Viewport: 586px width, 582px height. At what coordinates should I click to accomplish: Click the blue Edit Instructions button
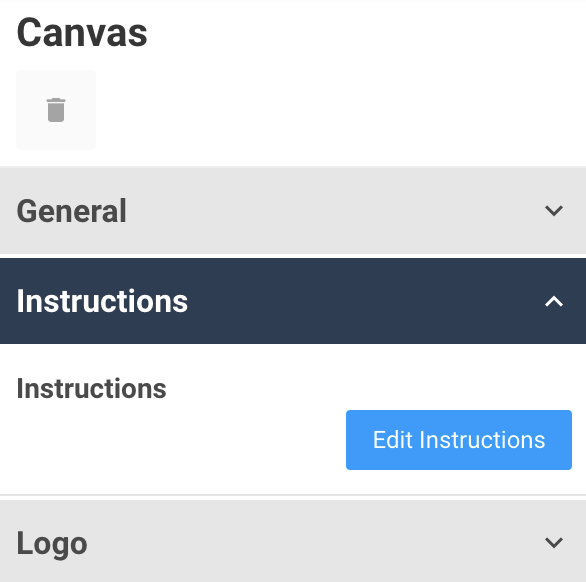(459, 440)
